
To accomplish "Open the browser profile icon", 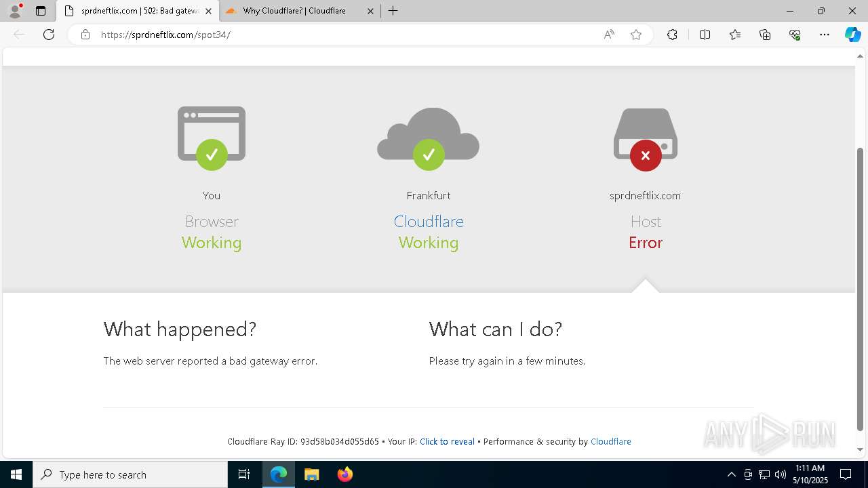I will coord(15,11).
